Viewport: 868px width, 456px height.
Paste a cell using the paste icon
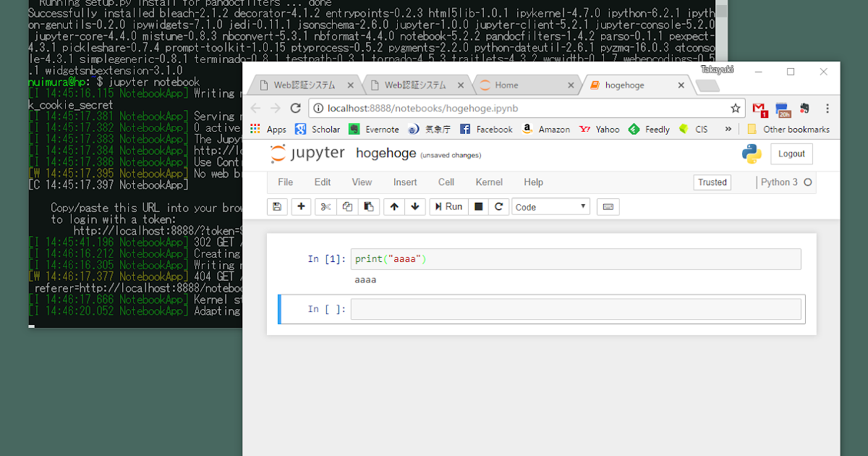369,206
